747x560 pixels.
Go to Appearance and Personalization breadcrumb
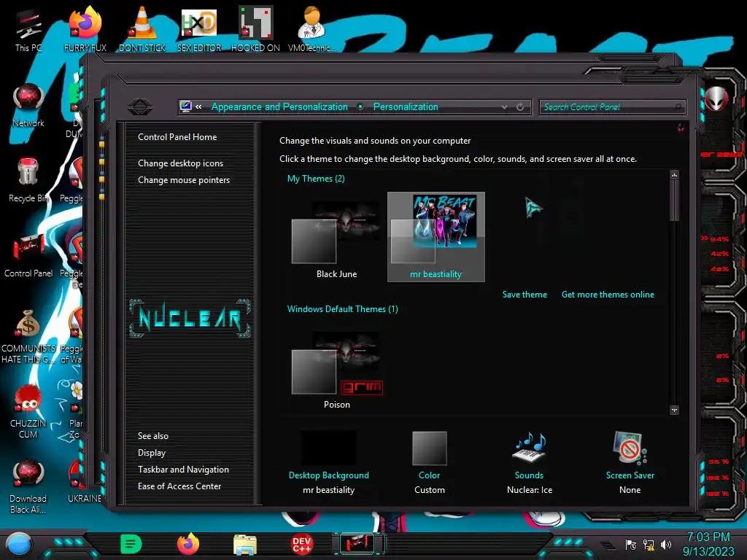pyautogui.click(x=279, y=106)
